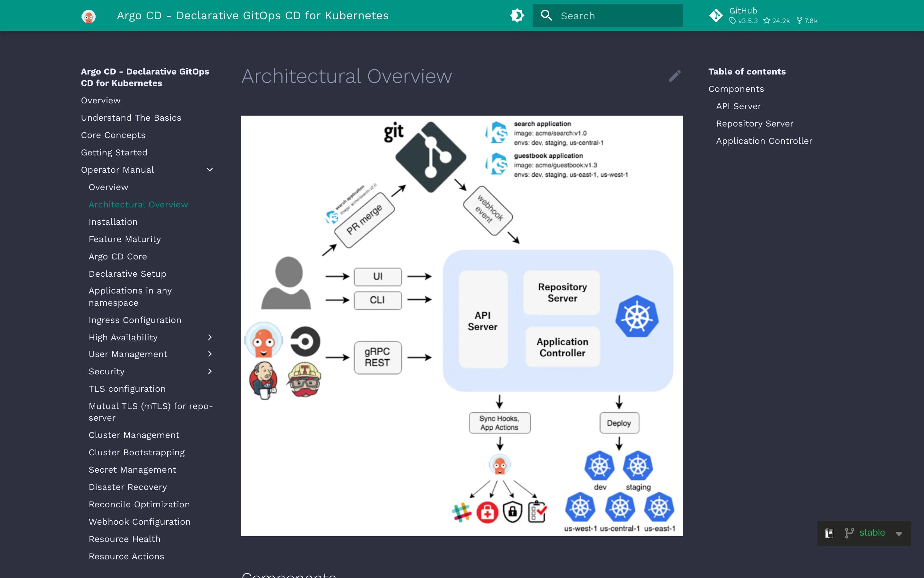
Task: Click the dev cluster Kubernetes icon
Action: 599,466
